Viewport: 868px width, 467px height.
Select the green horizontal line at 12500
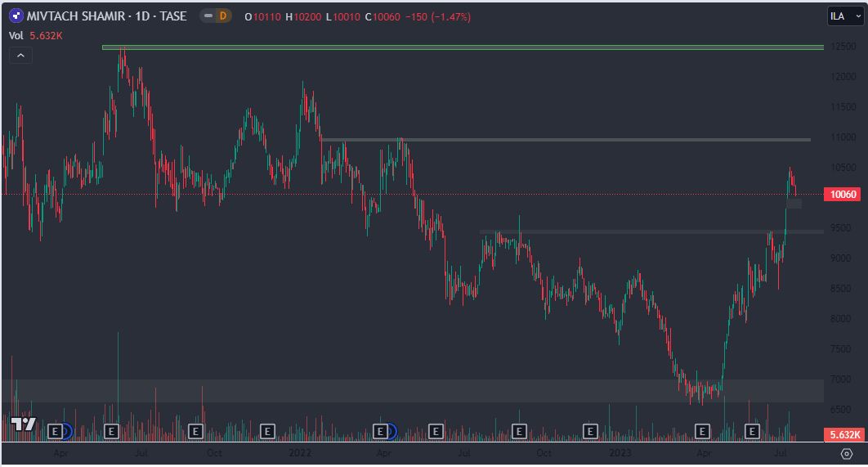(463, 47)
